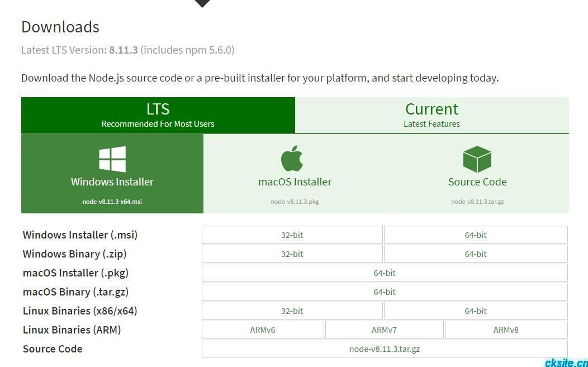
Task: Click 'macOS Binary (.tar.gz)' row label
Action: (76, 292)
